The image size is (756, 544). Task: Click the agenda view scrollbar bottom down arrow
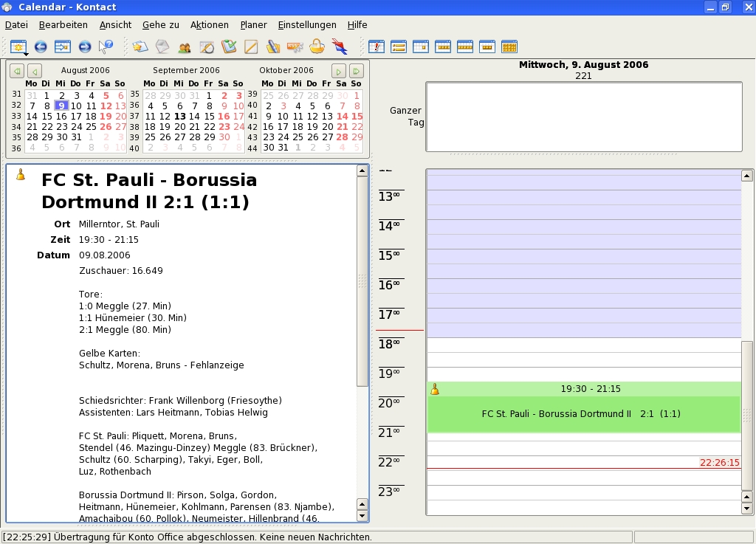(747, 509)
